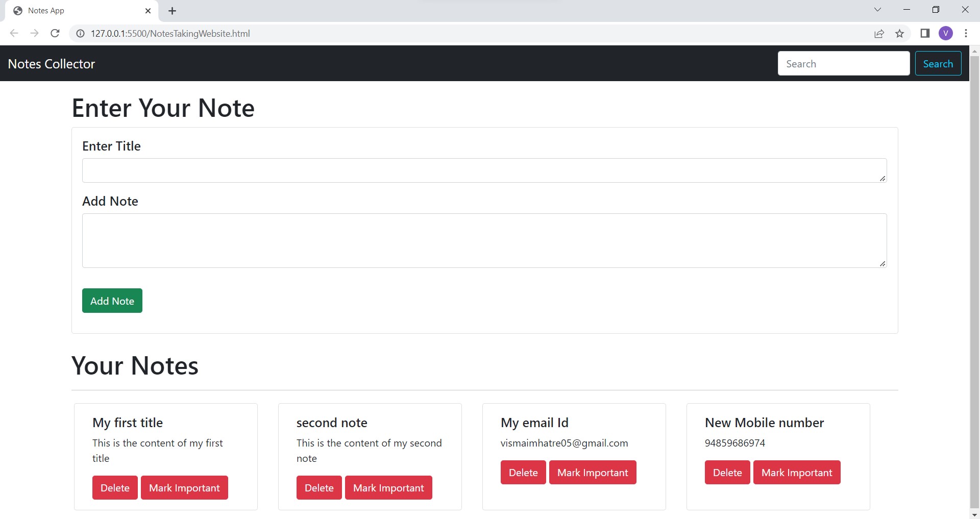
Task: Click the Enter Title text area
Action: pos(484,170)
